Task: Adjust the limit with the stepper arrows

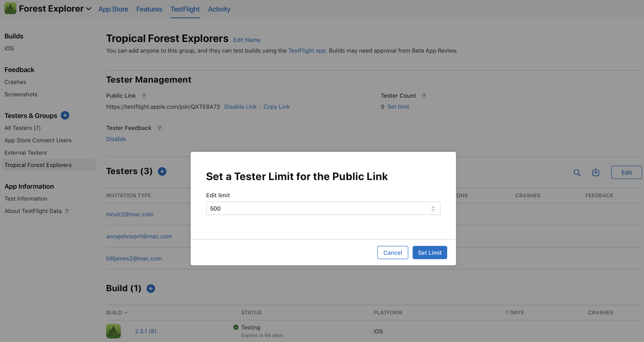Action: [433, 208]
